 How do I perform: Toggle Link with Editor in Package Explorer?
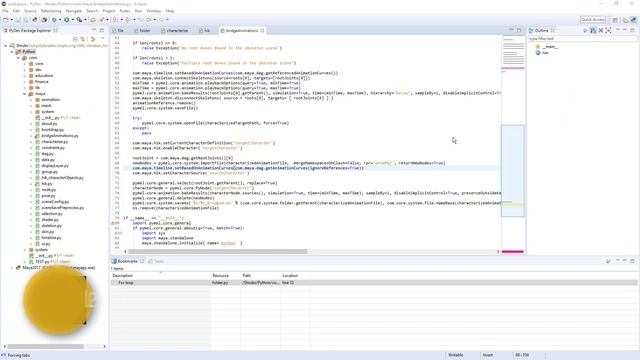[x=83, y=39]
